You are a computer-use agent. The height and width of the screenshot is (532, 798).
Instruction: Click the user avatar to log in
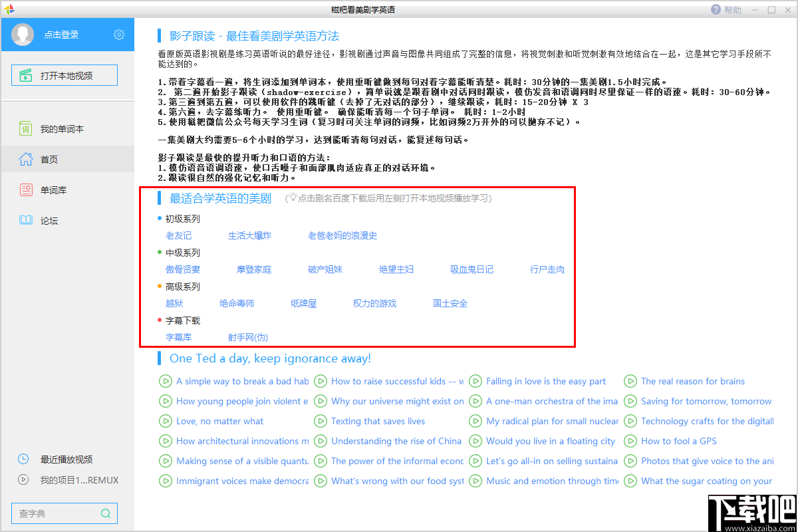pos(23,35)
